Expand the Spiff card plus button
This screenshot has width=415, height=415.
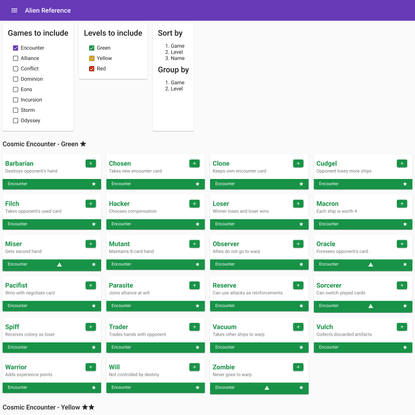click(91, 327)
